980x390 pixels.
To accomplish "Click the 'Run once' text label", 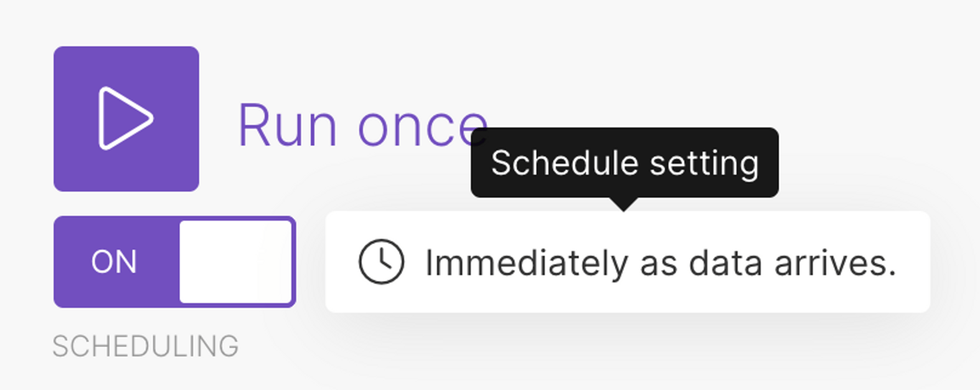I will pyautogui.click(x=362, y=125).
